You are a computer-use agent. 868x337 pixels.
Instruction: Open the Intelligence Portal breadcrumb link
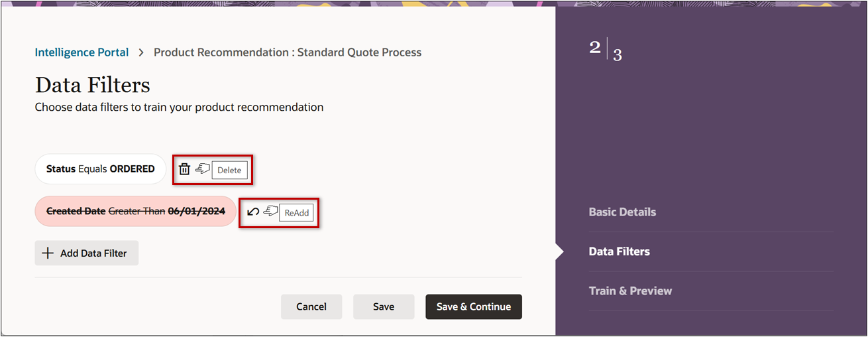81,52
